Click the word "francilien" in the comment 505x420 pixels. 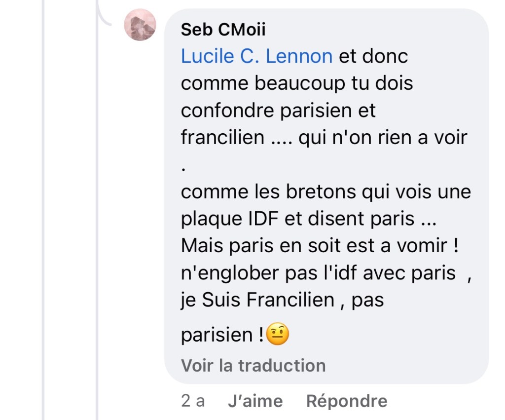click(x=222, y=138)
